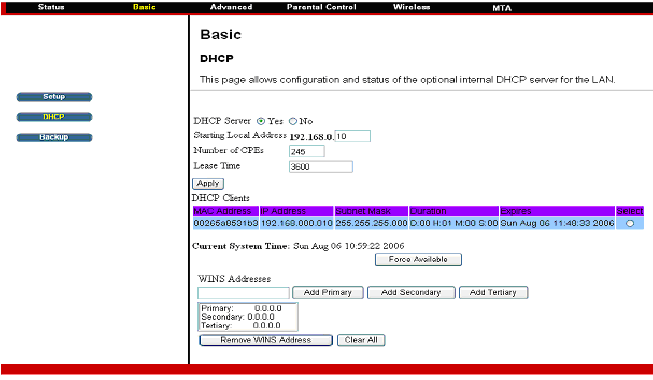This screenshot has width=653, height=380.
Task: Select the DHCP client row radio button
Action: [x=630, y=223]
